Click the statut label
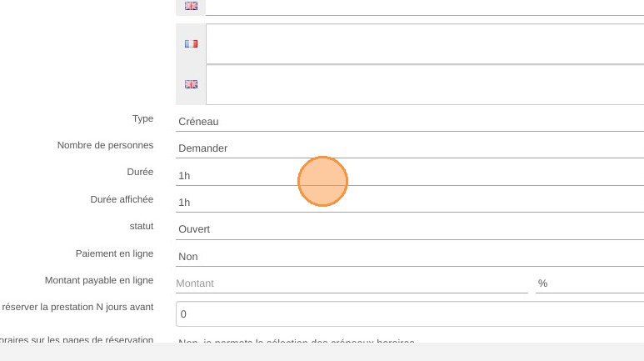 (142, 226)
